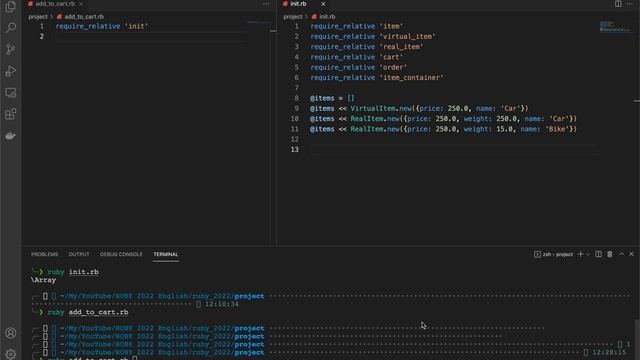Kill terminal with the trash icon

click(610, 254)
